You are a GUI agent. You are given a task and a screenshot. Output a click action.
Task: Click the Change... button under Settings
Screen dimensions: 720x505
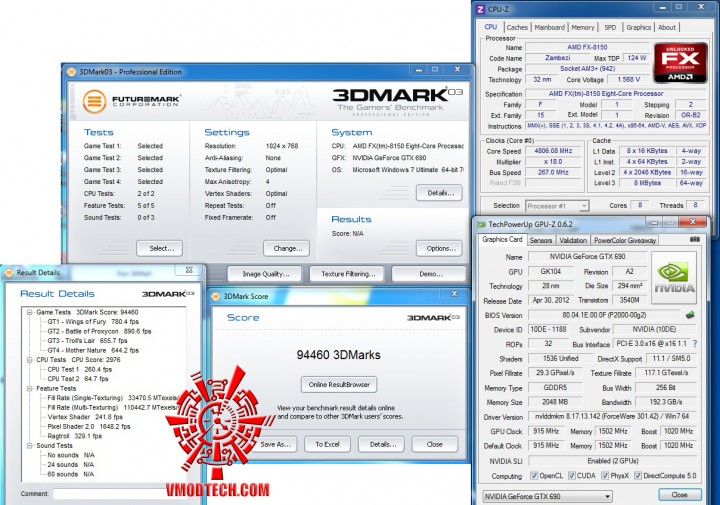point(287,248)
